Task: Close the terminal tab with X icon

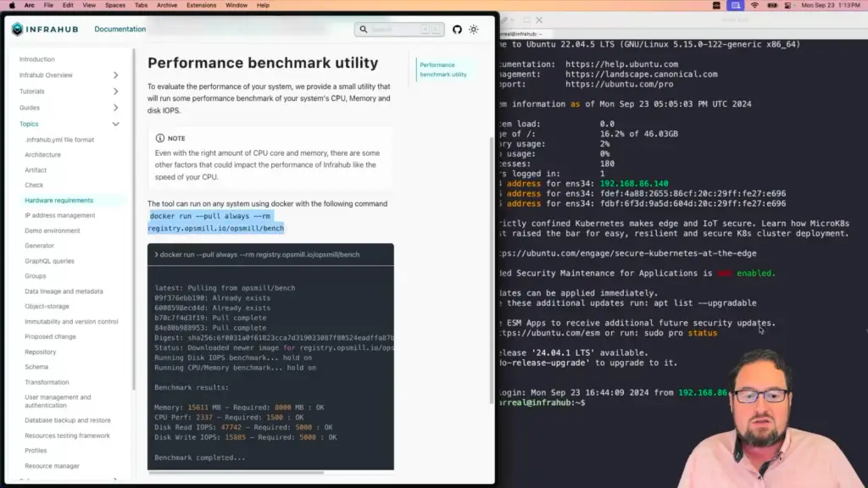Action: [x=539, y=20]
